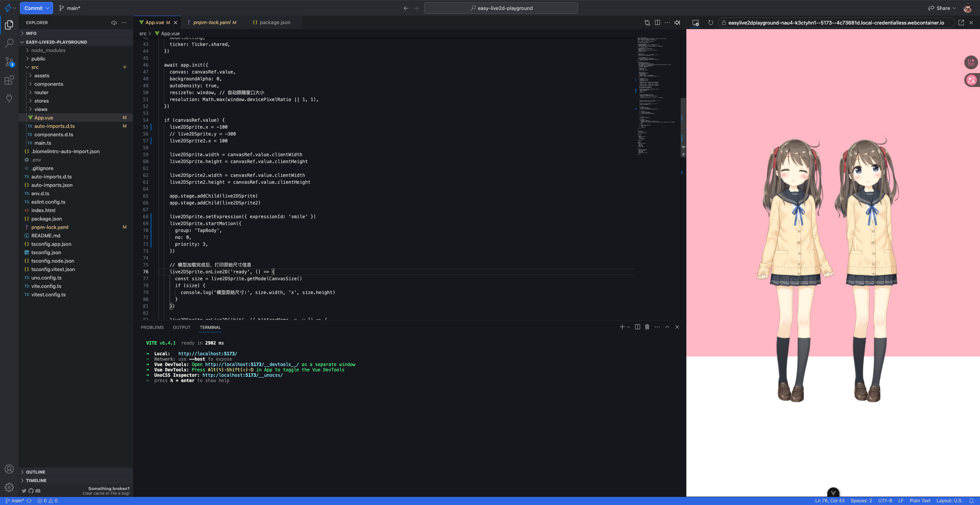Open http://localhost:5173/ link in terminal
Viewport: 980px width, 505px height.
pyautogui.click(x=207, y=354)
